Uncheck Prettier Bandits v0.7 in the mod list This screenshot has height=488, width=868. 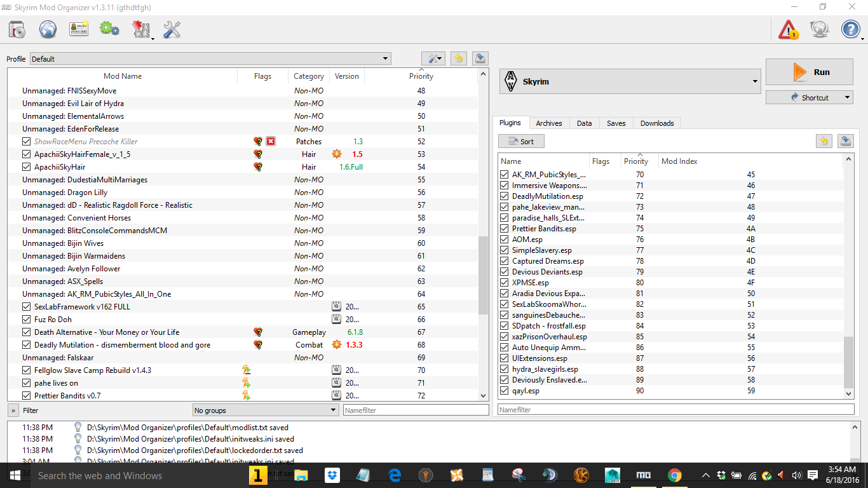coord(27,396)
